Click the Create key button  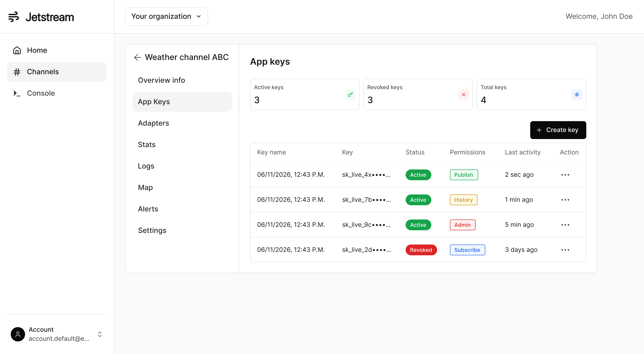[558, 130]
